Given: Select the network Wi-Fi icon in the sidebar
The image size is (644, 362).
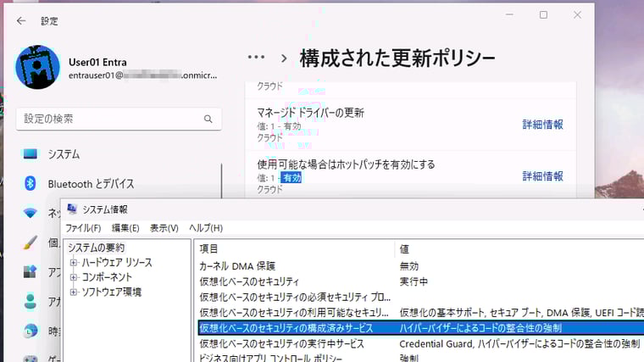Looking at the screenshot, I should 31,214.
